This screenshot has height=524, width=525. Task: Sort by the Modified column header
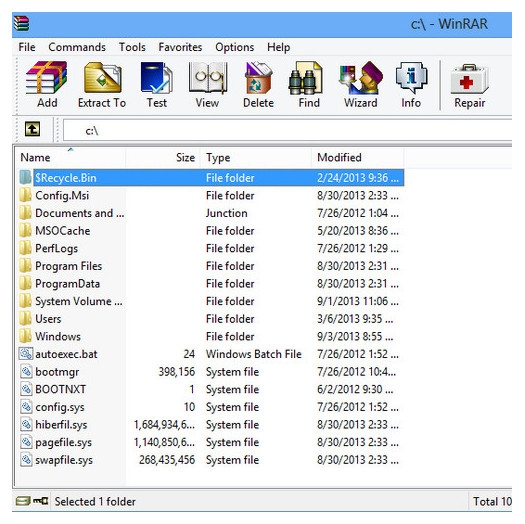[358, 157]
